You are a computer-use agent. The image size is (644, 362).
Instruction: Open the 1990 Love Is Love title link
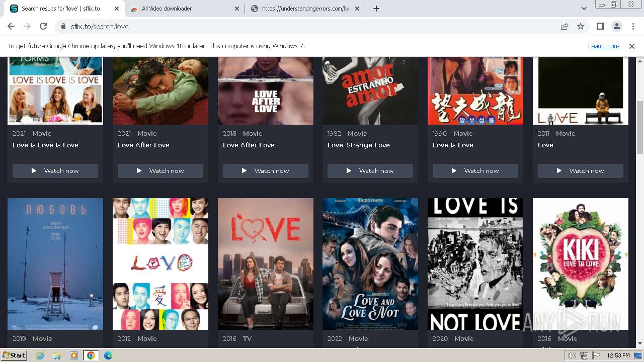[453, 145]
